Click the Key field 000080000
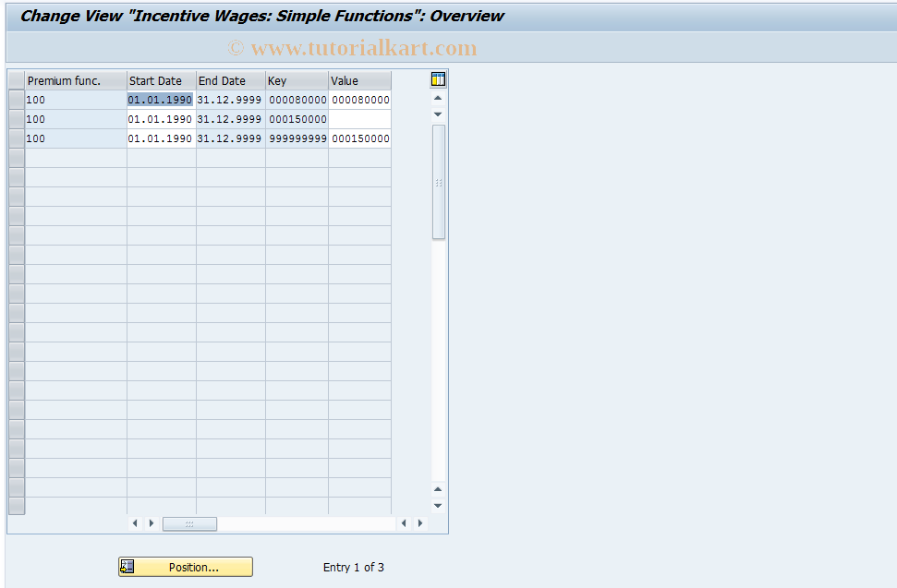Image resolution: width=897 pixels, height=588 pixels. point(297,100)
